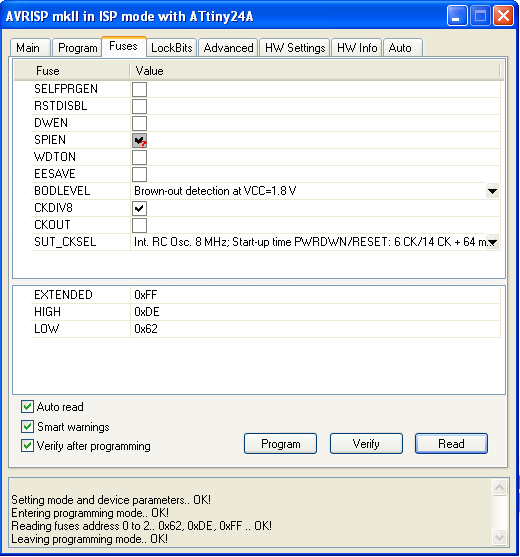Click the Program fuses button
Image resolution: width=520 pixels, height=557 pixels.
tap(280, 444)
